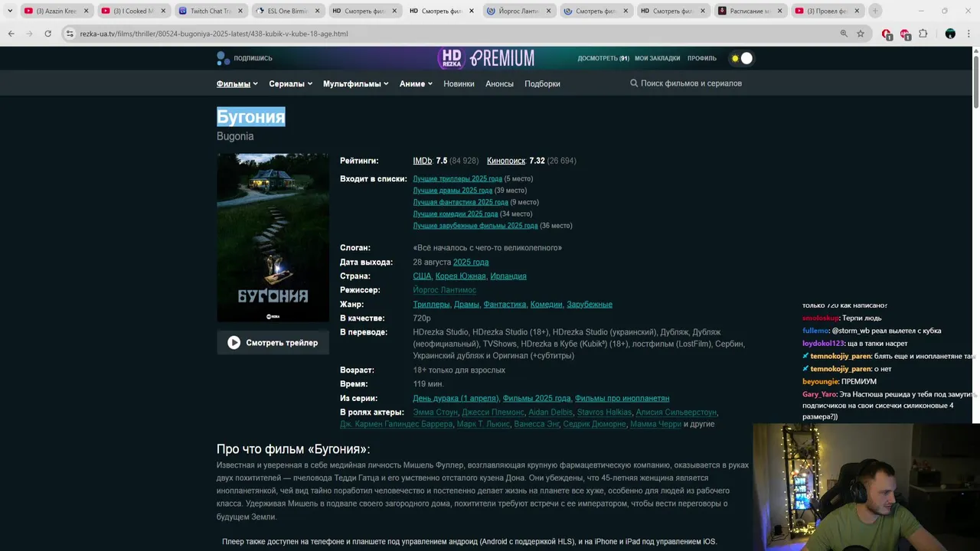Screen dimensions: 980x551
Task: Click the zoom magnifier icon in address bar
Action: [x=844, y=34]
